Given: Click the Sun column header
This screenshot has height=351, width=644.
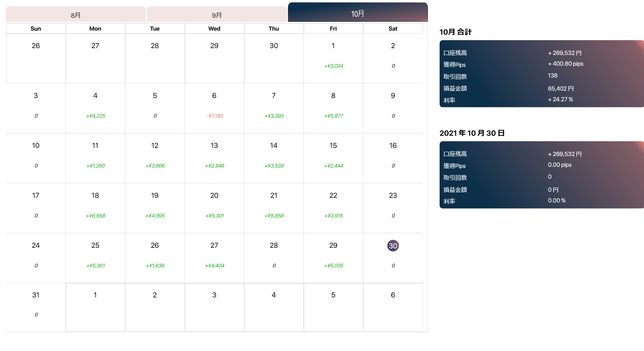Looking at the screenshot, I should pyautogui.click(x=35, y=28).
